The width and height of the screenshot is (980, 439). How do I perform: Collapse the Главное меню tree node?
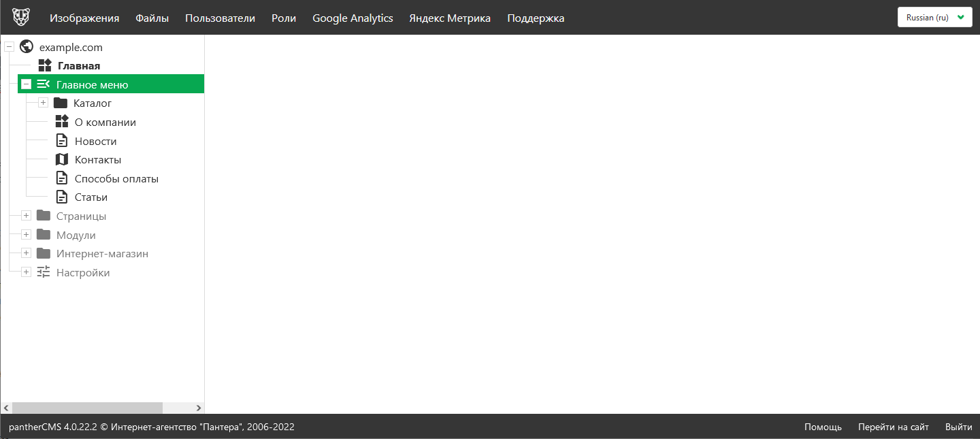pyautogui.click(x=27, y=84)
